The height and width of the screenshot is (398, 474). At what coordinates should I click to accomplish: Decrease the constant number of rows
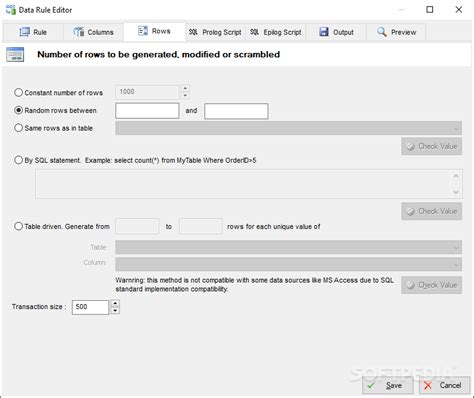coord(185,96)
